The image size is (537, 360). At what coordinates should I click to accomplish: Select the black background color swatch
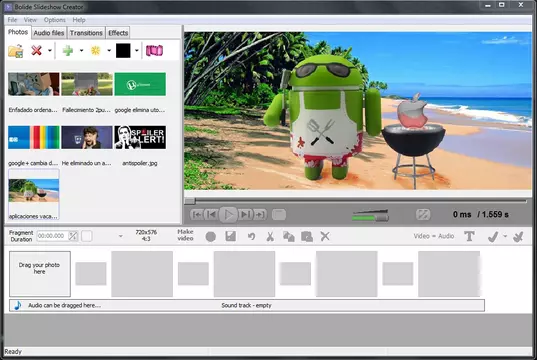click(123, 51)
